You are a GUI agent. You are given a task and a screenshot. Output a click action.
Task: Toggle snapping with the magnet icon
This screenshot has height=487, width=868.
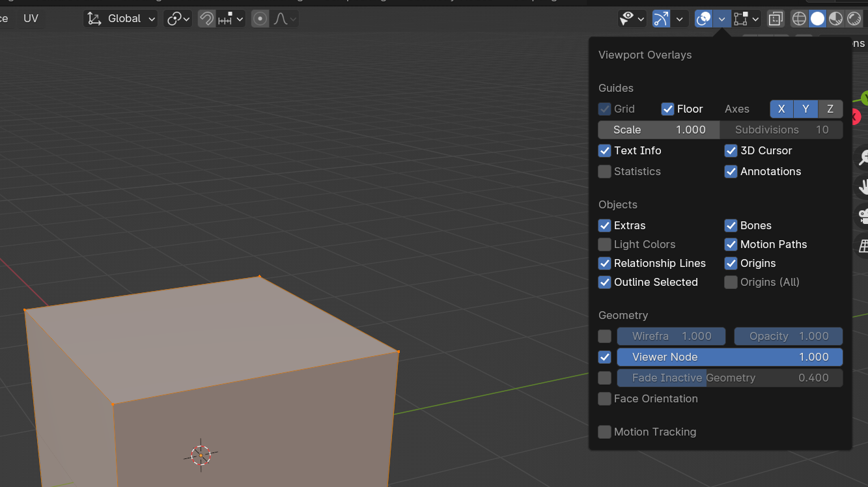pyautogui.click(x=206, y=19)
